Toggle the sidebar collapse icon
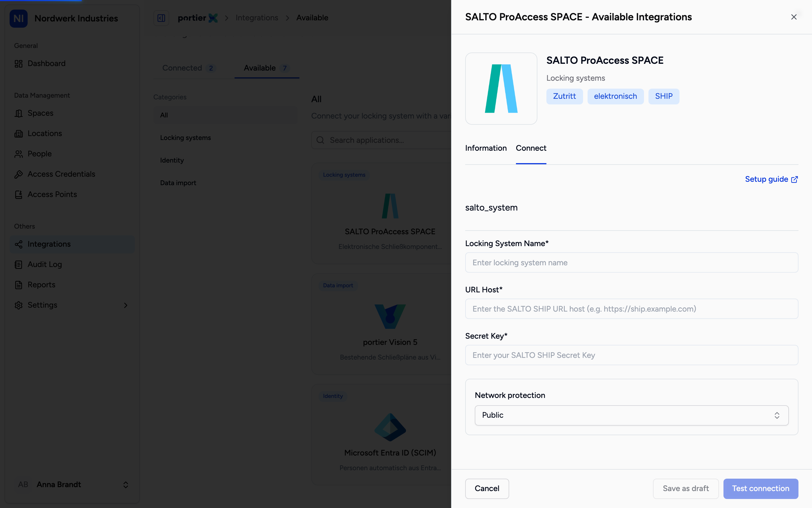812x508 pixels. click(161, 18)
